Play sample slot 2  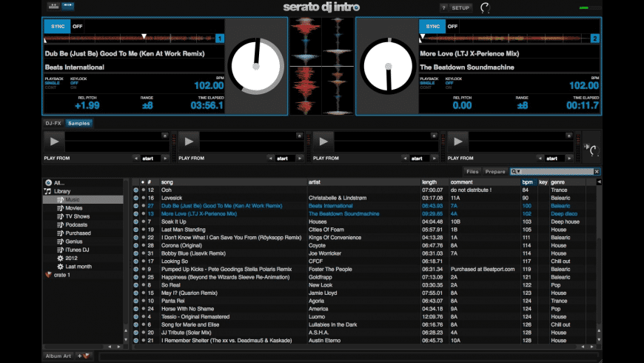click(189, 141)
